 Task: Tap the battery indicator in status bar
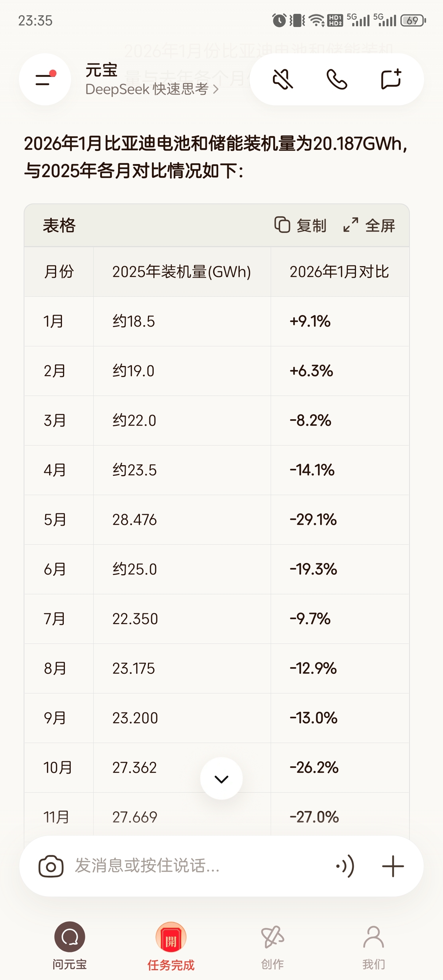[x=413, y=20]
